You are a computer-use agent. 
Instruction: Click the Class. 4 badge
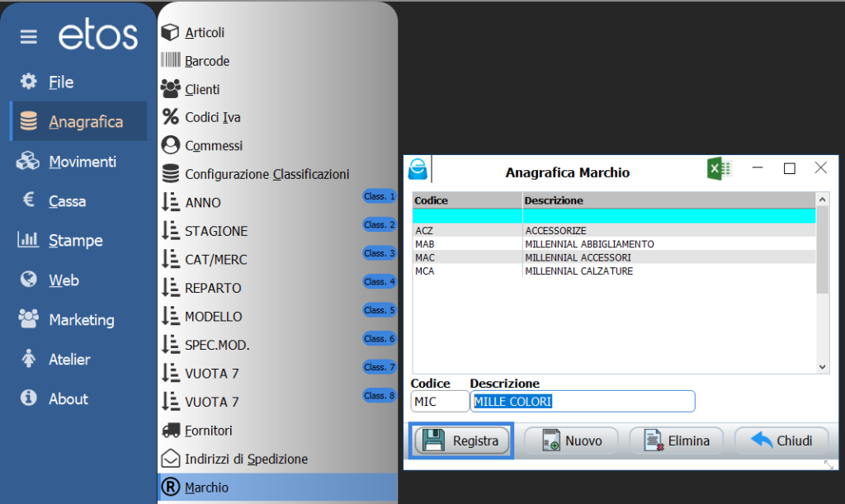(380, 281)
